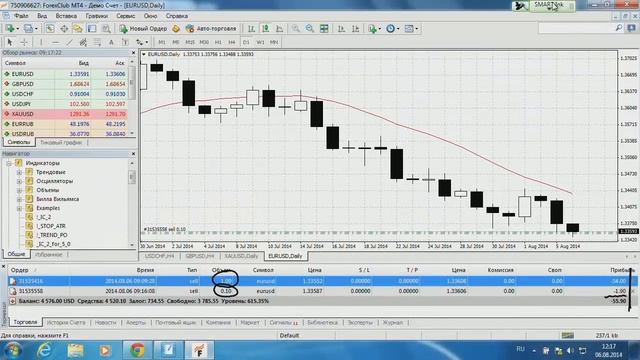Switch to M1 timeframe
640x360 pixels.
[x=162, y=42]
